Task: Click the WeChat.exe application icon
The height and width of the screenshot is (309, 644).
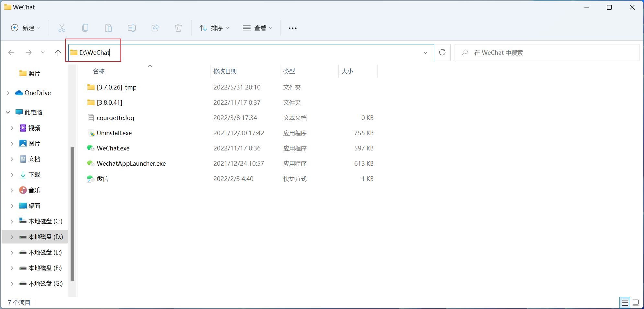Action: tap(91, 148)
